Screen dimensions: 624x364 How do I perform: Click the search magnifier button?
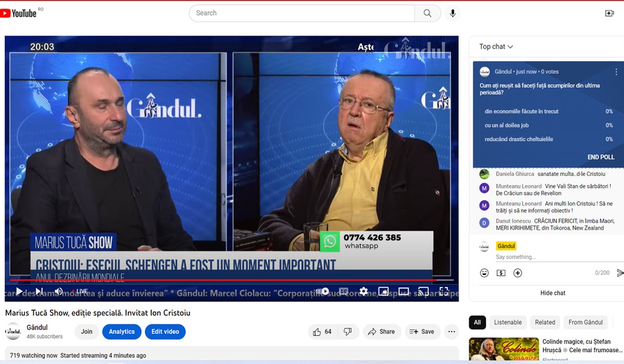[x=427, y=14]
